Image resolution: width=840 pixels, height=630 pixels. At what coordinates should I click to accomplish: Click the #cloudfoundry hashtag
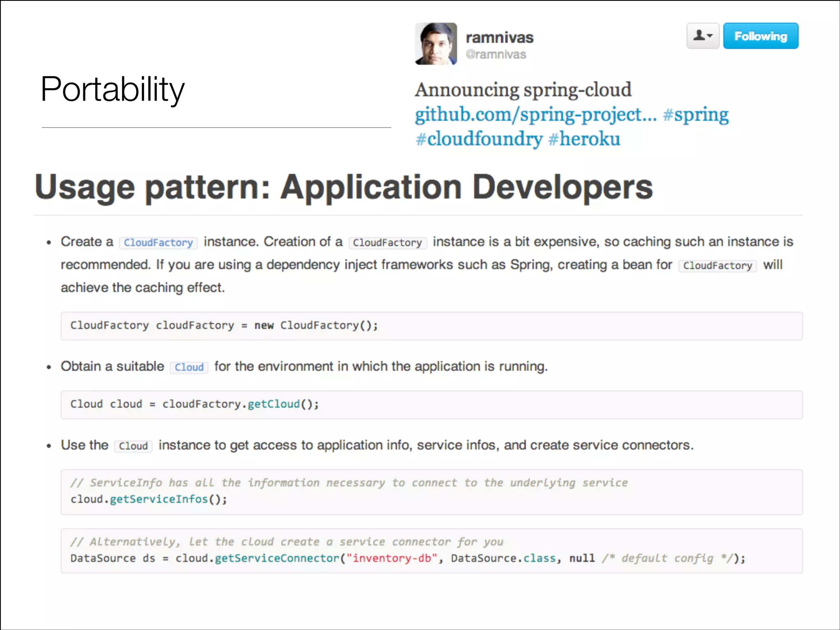click(479, 139)
